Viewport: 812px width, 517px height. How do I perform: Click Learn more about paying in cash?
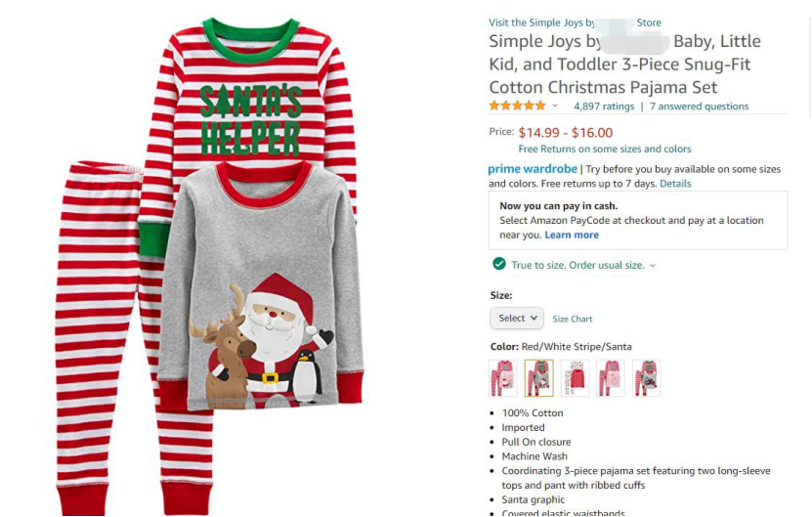(x=572, y=235)
